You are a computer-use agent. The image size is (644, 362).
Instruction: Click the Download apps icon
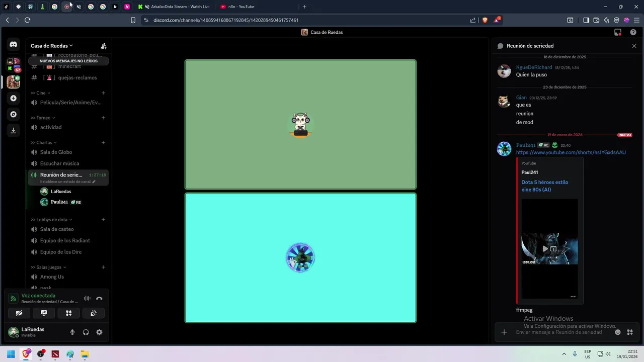pos(13,130)
